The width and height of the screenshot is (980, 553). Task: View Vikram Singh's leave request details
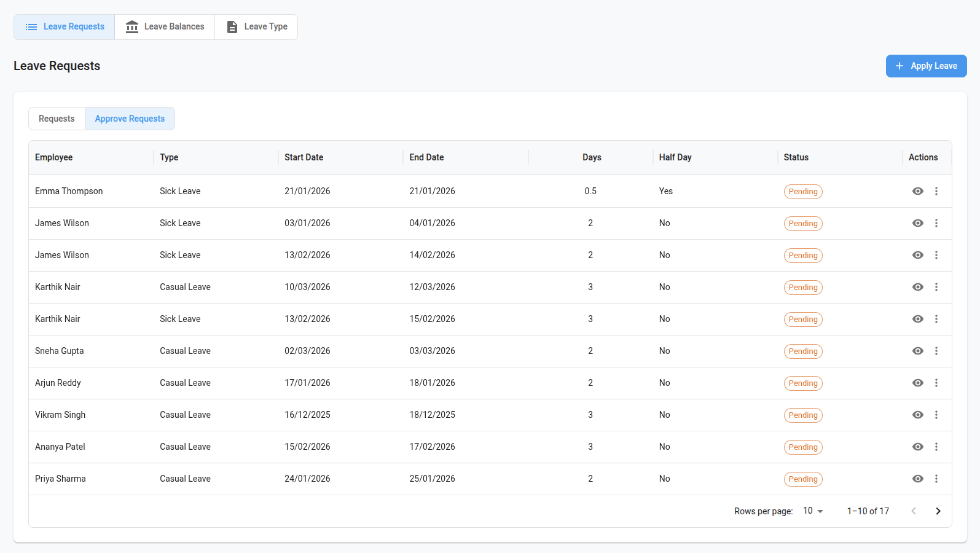coord(917,415)
